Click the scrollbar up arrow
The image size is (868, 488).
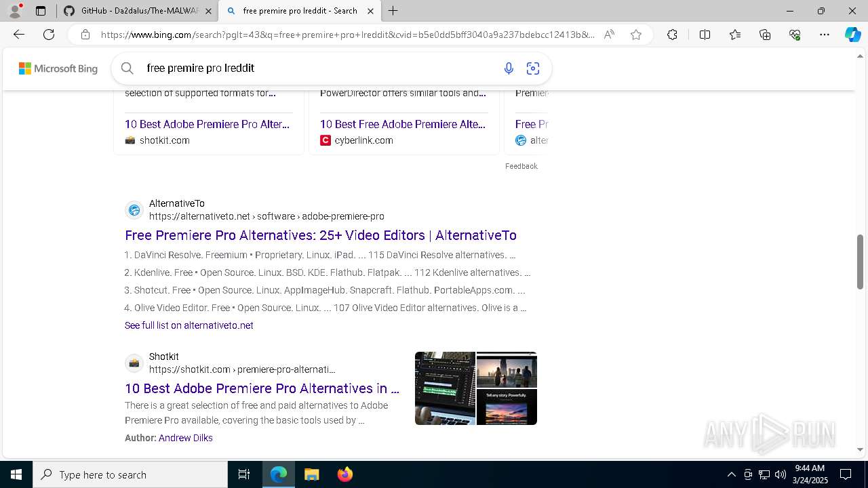click(x=860, y=56)
